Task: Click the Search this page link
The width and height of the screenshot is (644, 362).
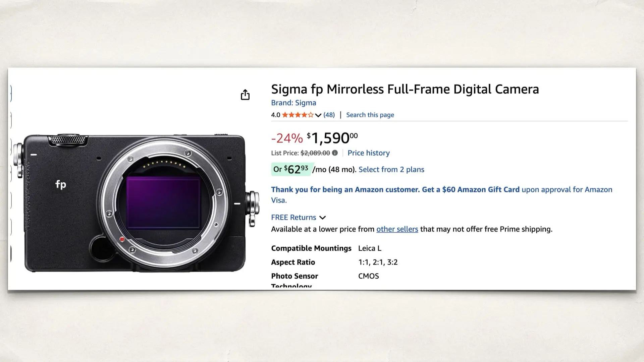Action: (370, 115)
